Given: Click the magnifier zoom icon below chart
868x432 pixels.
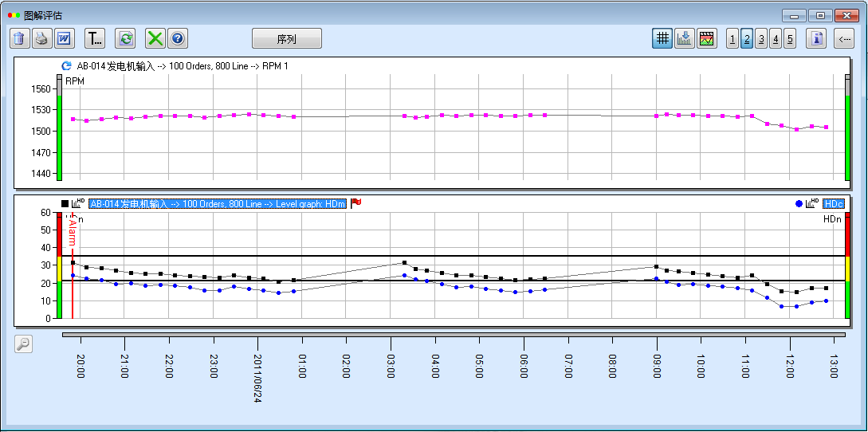Looking at the screenshot, I should (x=24, y=344).
